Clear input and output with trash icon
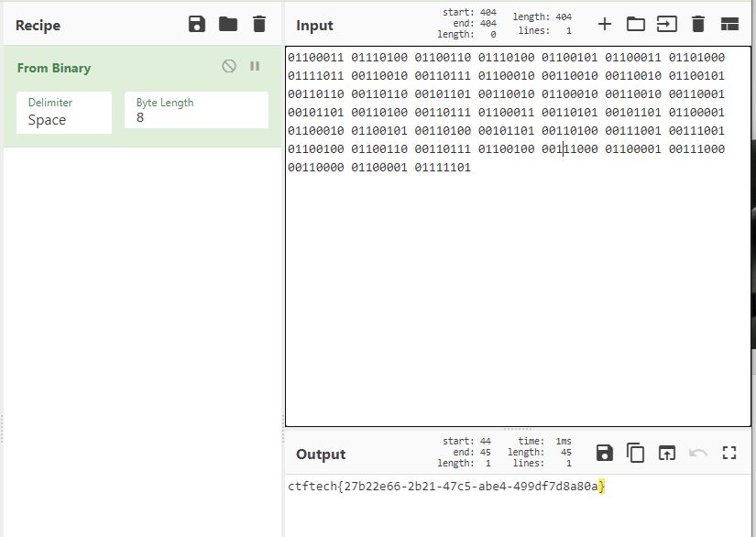The image size is (756, 537). 698,24
